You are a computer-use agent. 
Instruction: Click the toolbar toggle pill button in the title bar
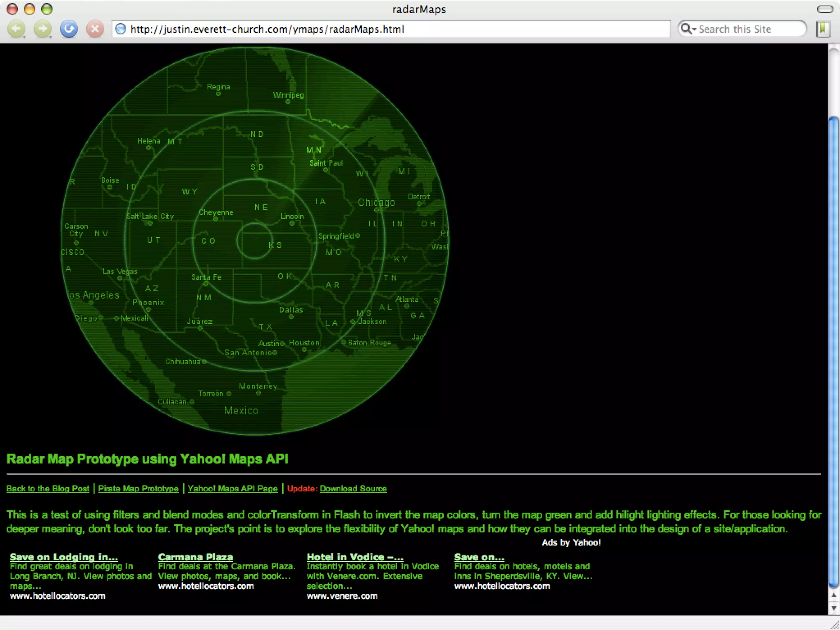825,9
